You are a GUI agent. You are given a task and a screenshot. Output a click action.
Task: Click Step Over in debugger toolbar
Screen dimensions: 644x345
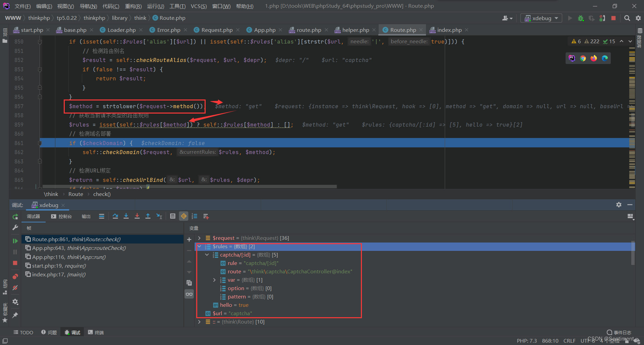pyautogui.click(x=115, y=216)
